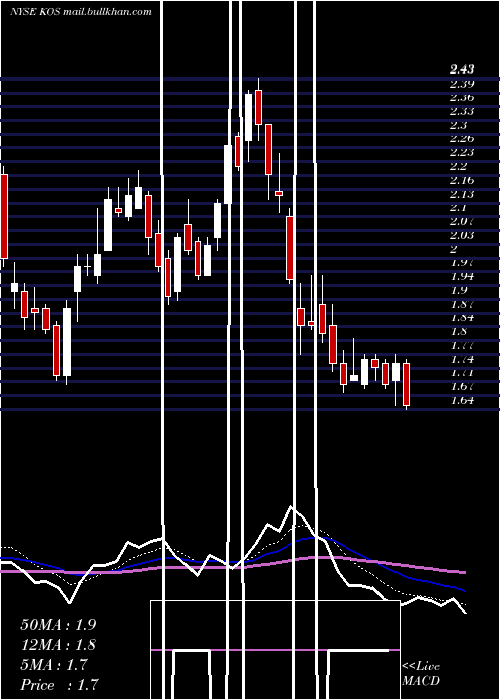500x700 pixels.
Task: Click the 1.77 price axis label
Action: pyautogui.click(x=462, y=345)
